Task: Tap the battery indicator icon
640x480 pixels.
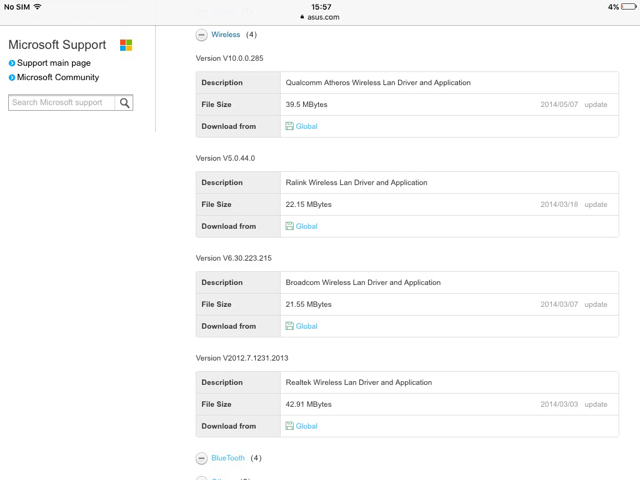Action: 629,7
